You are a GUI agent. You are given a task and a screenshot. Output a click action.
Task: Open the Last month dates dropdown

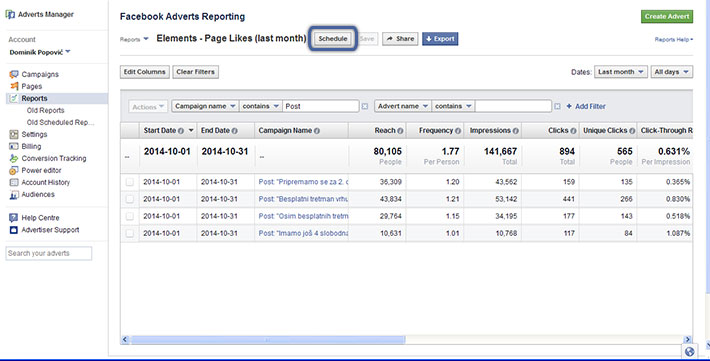tap(620, 72)
